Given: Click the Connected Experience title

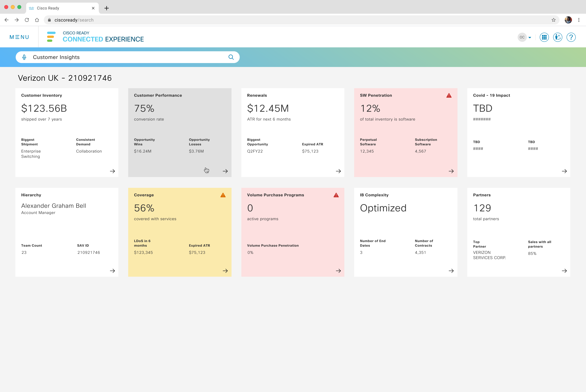Looking at the screenshot, I should pos(103,39).
